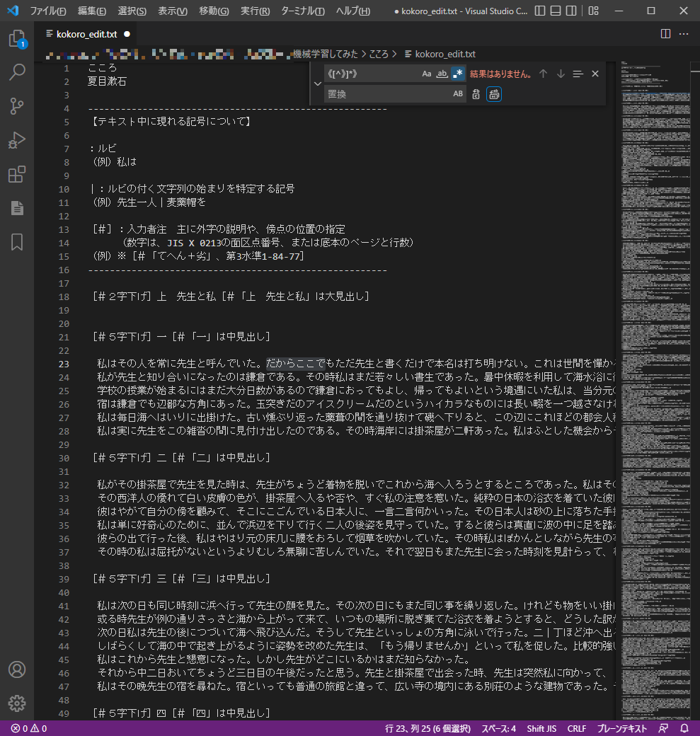Click the Replace All icon in find widget
This screenshot has width=700, height=736.
[x=494, y=94]
